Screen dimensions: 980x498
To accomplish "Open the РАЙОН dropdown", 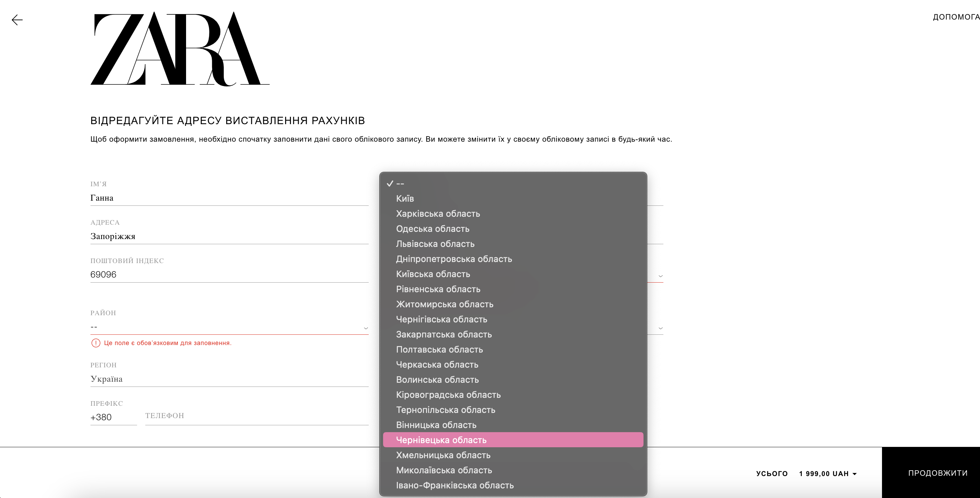I will (229, 327).
